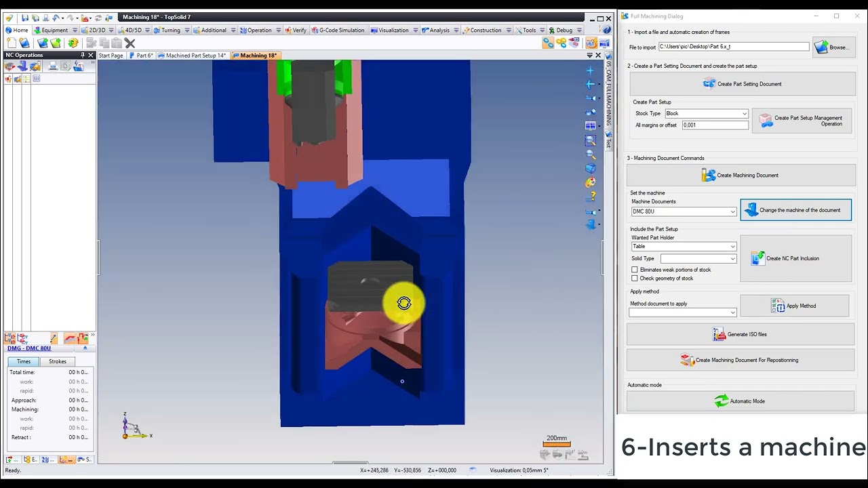Image resolution: width=868 pixels, height=488 pixels.
Task: Open the document tabs list arrow
Action: coord(589,55)
